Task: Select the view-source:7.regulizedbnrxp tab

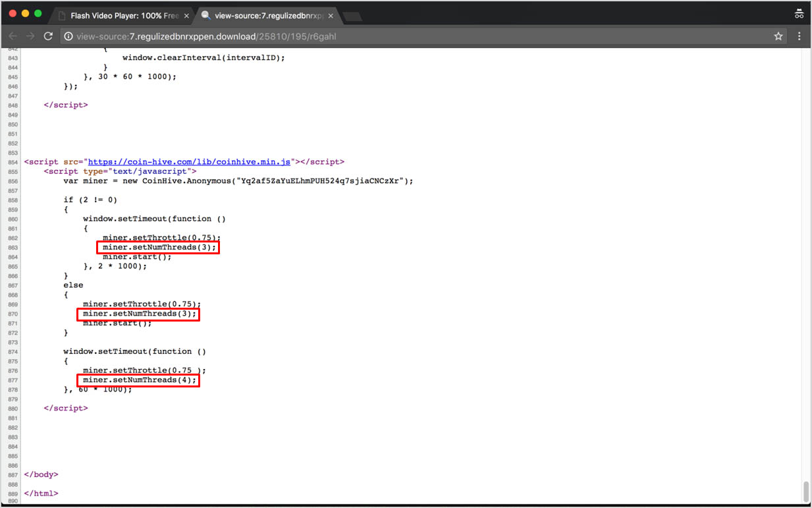Action: coord(267,15)
